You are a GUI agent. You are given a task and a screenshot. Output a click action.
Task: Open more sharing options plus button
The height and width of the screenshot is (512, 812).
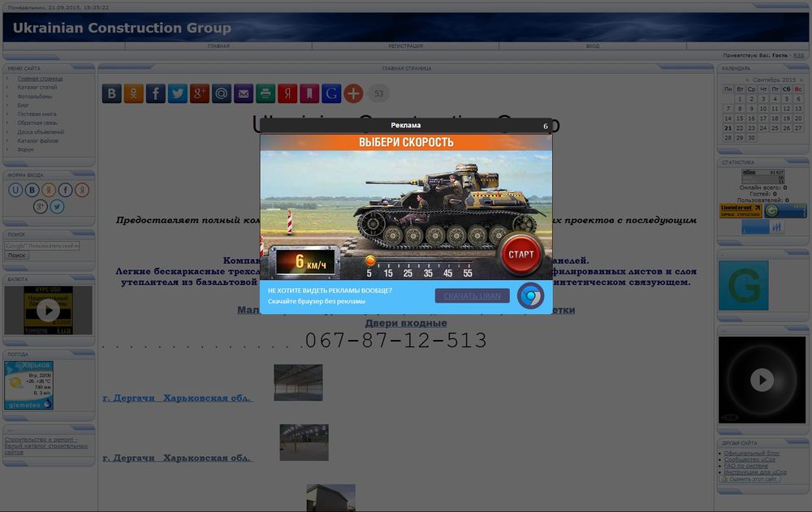tap(353, 93)
